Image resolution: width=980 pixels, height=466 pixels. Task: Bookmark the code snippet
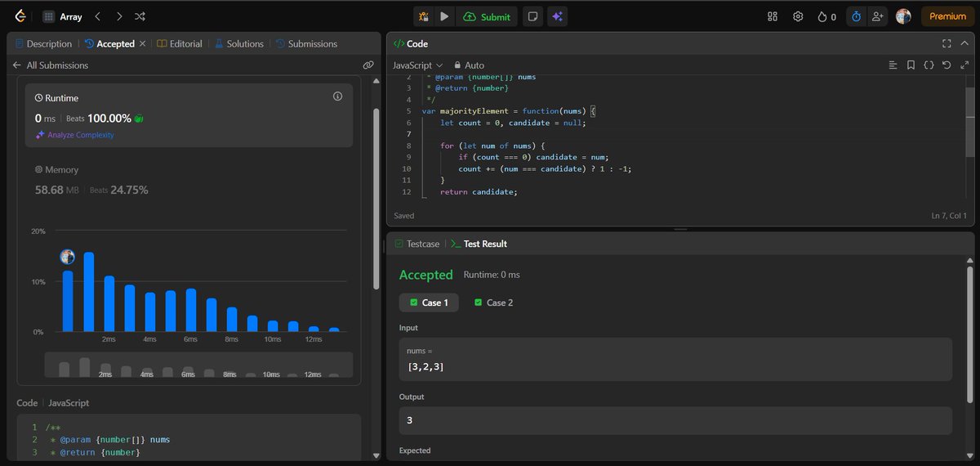[x=911, y=65]
